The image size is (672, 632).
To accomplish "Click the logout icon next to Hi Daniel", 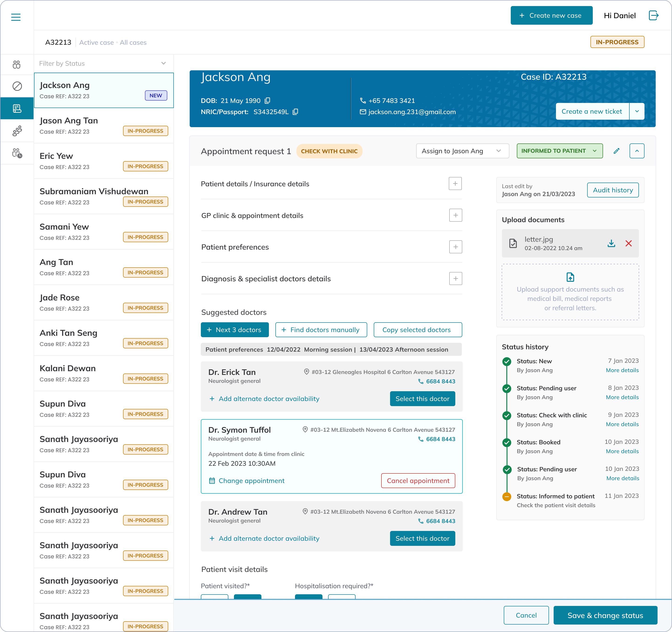I will 653,16.
